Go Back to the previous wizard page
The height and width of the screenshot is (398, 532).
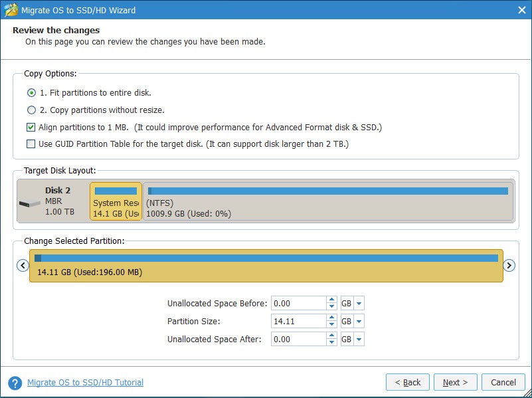click(x=407, y=382)
